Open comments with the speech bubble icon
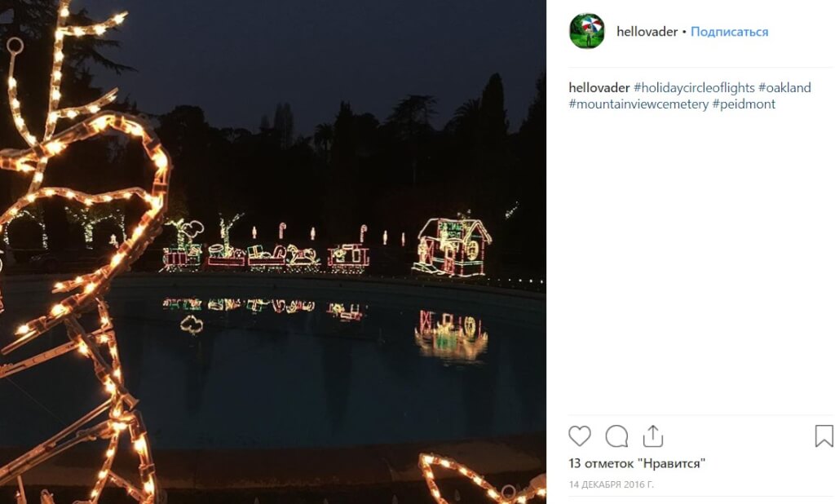 616,436
